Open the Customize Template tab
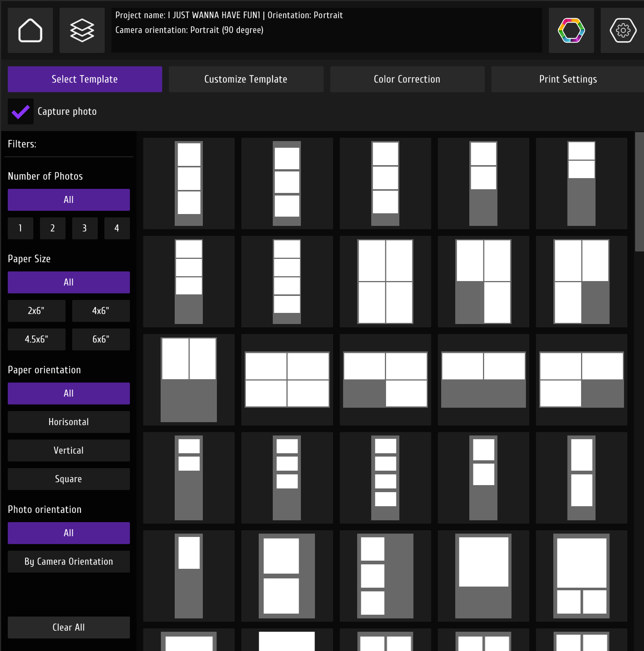Viewport: 644px width, 651px height. 246,79
